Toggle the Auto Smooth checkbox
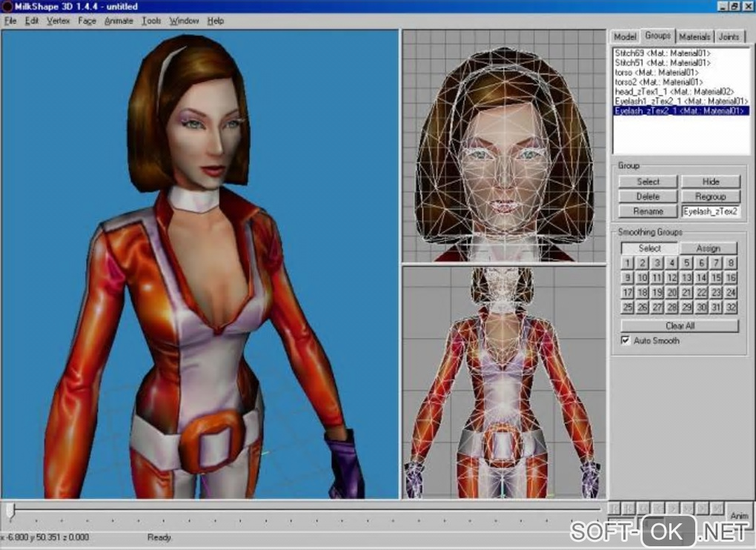756x550 pixels. 626,340
